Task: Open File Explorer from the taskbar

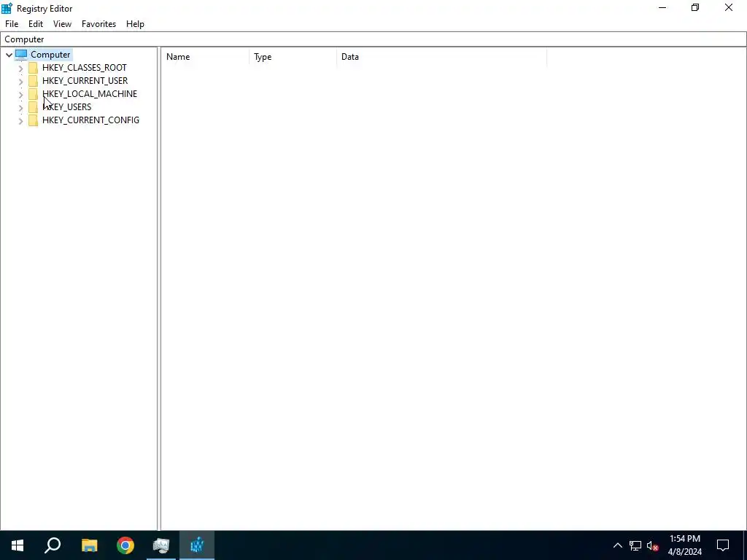Action: click(x=89, y=545)
